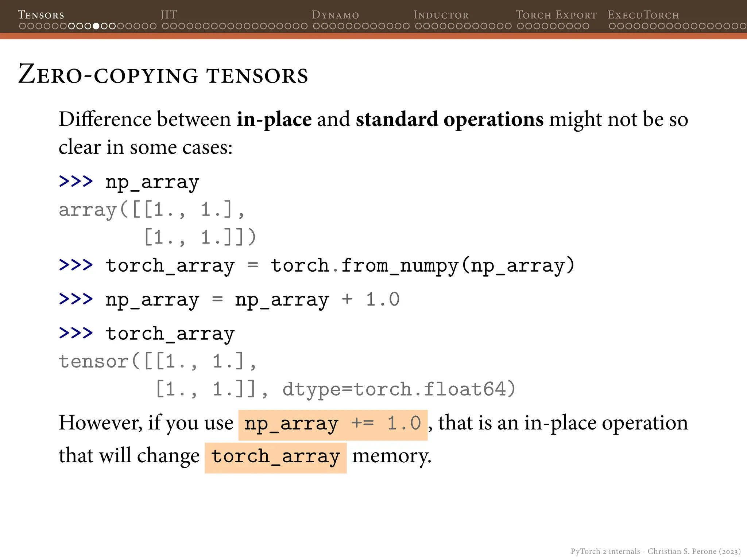This screenshot has height=560, width=747.
Task: Open the Dynamo section link
Action: point(335,15)
